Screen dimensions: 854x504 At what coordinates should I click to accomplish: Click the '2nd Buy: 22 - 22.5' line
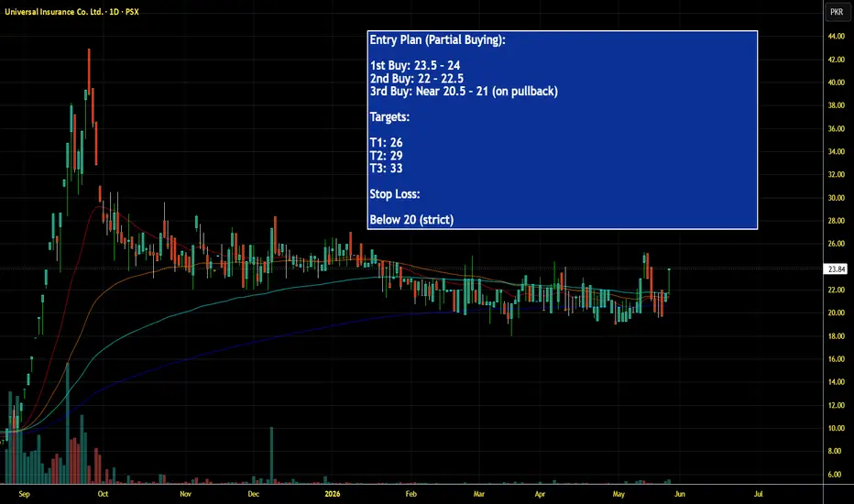click(417, 79)
